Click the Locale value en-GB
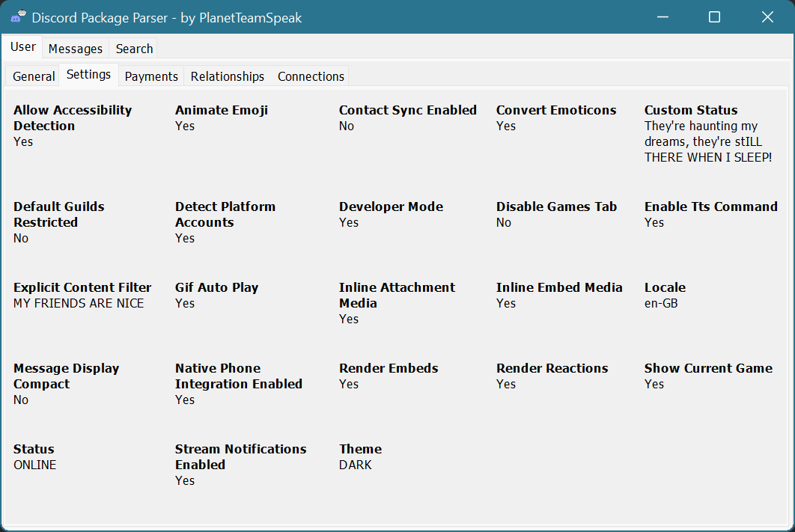Image resolution: width=795 pixels, height=532 pixels. tap(661, 303)
